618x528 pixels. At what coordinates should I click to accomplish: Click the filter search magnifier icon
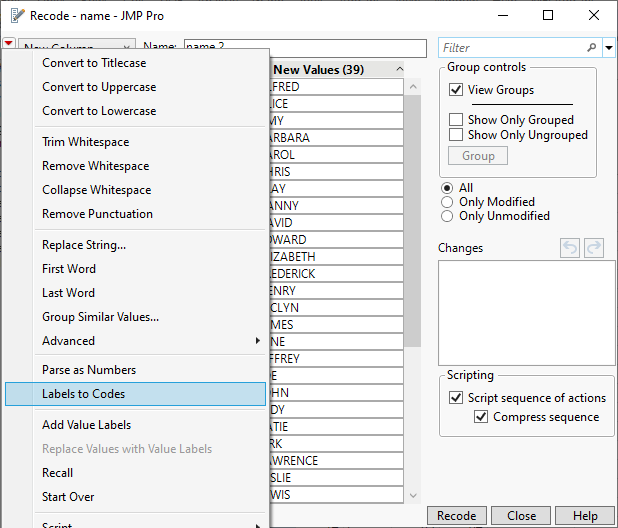point(592,48)
